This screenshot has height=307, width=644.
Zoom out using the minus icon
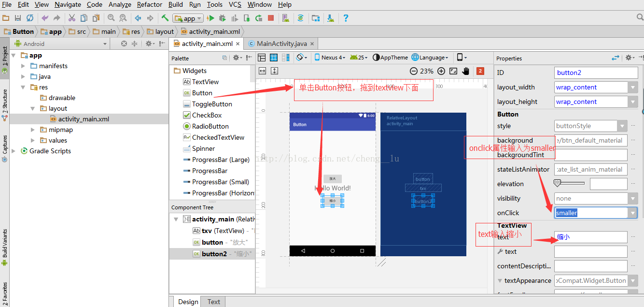pos(414,71)
